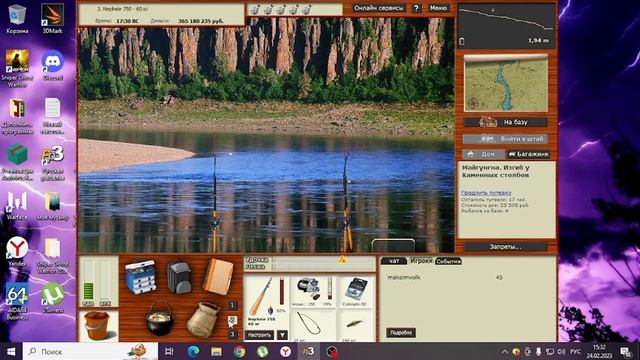Open the Корзина recycle bin desktop icon
Screen dimensions: 640x360
pyautogui.click(x=17, y=19)
